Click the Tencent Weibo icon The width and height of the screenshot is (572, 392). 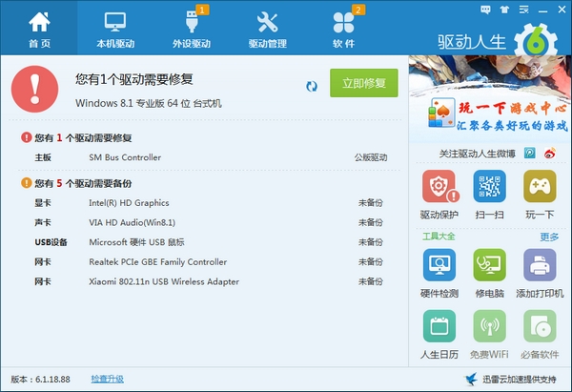[528, 153]
